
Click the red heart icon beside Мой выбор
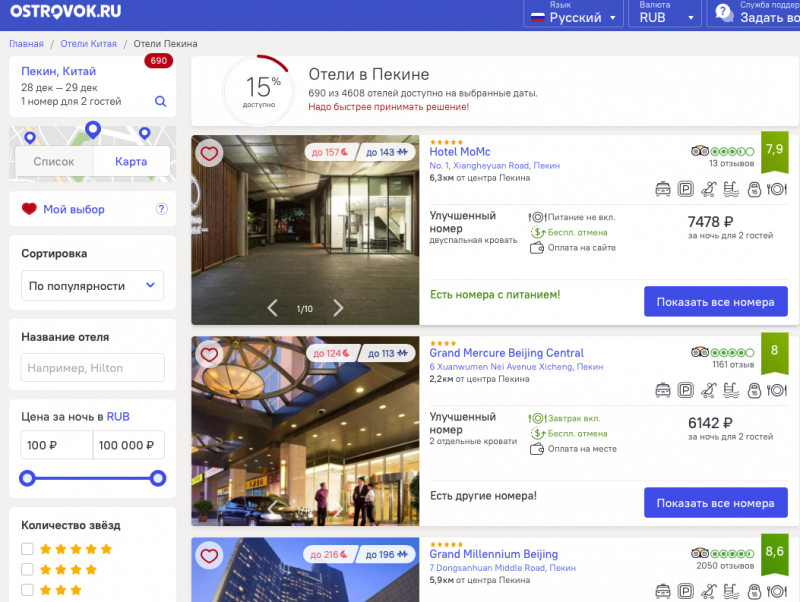tap(29, 209)
